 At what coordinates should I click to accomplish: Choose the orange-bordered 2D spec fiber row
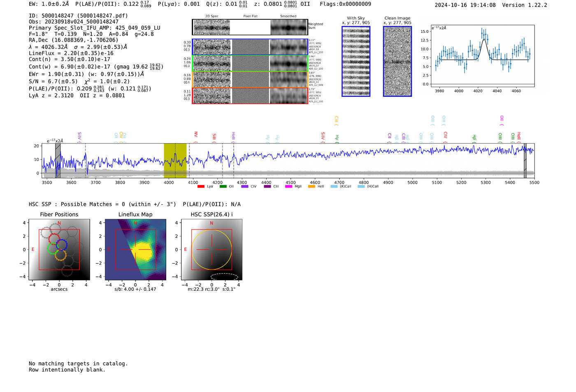coord(250,79)
